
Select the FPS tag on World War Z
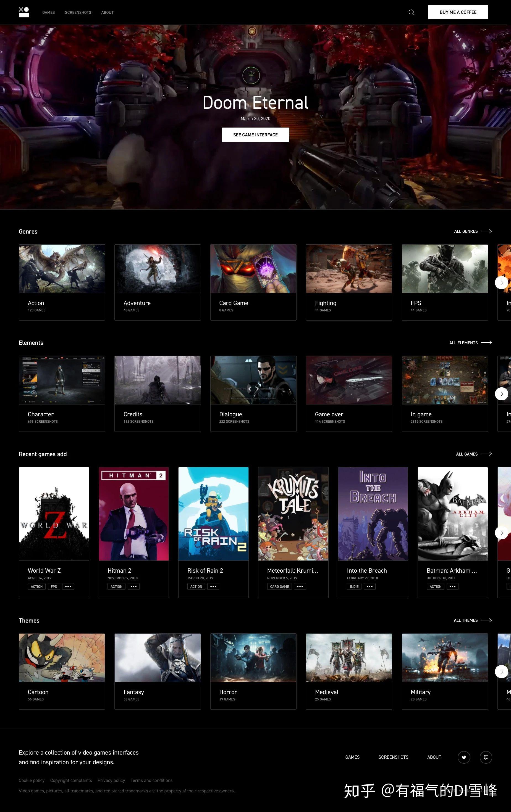(54, 586)
